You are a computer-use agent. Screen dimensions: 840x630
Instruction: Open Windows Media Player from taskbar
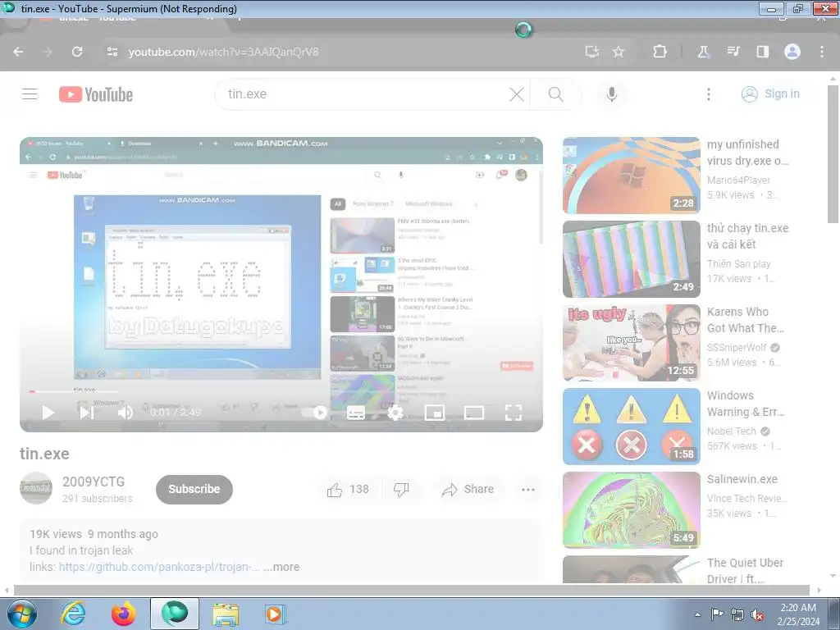pyautogui.click(x=276, y=614)
